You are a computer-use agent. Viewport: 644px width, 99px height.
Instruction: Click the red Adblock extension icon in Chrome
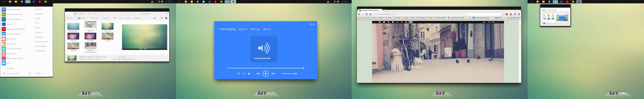coord(507,14)
